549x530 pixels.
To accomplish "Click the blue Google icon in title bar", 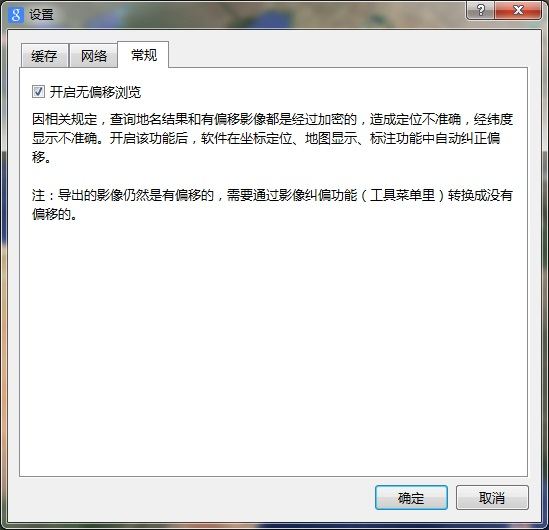I will [x=16, y=15].
